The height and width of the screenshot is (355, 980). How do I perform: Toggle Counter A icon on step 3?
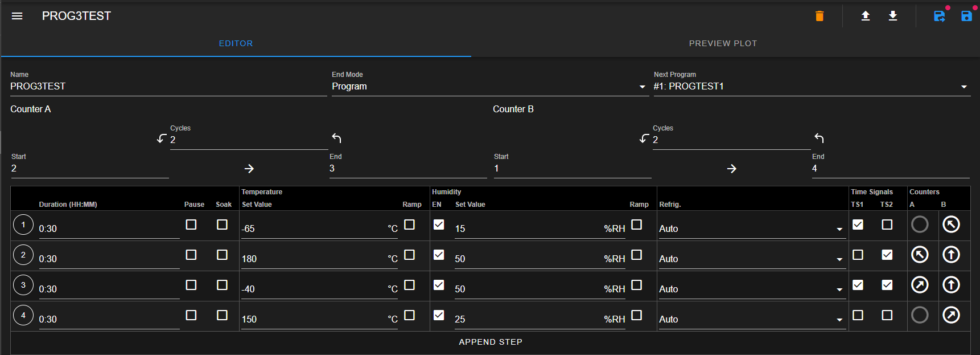tap(920, 285)
